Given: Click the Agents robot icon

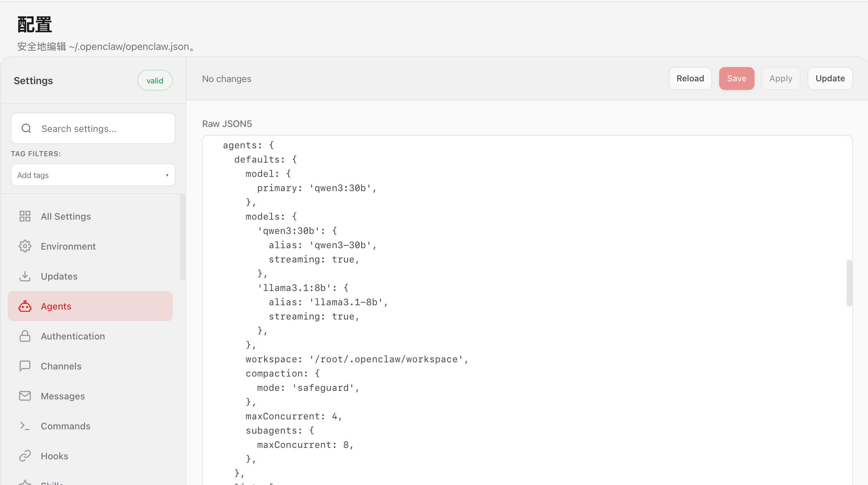Looking at the screenshot, I should point(25,306).
